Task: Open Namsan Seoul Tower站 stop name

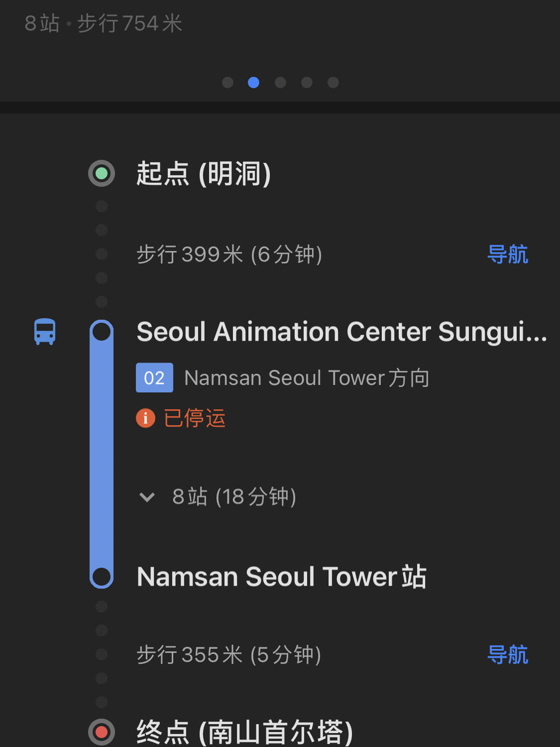Action: 282,577
